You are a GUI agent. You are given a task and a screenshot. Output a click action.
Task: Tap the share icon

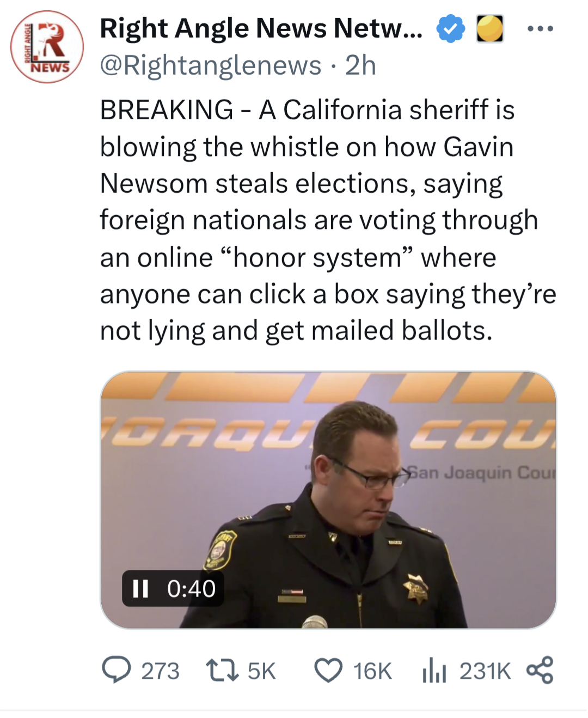540,670
